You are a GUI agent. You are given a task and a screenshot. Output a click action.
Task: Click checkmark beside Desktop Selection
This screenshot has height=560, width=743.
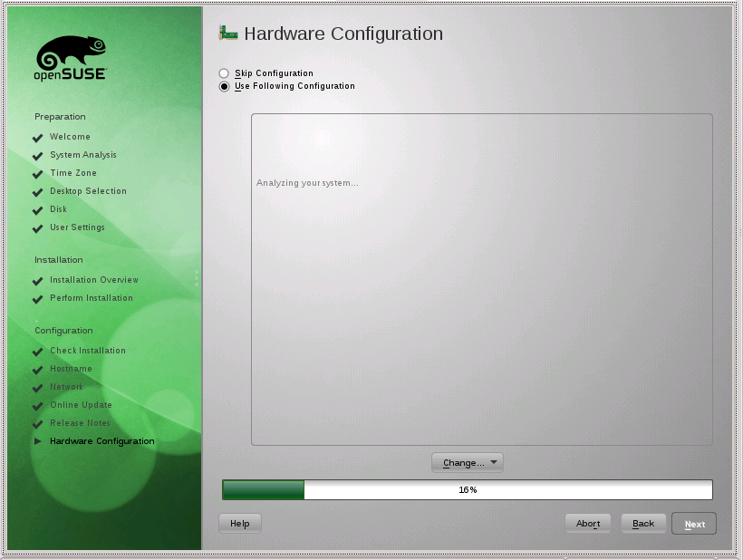(37, 192)
